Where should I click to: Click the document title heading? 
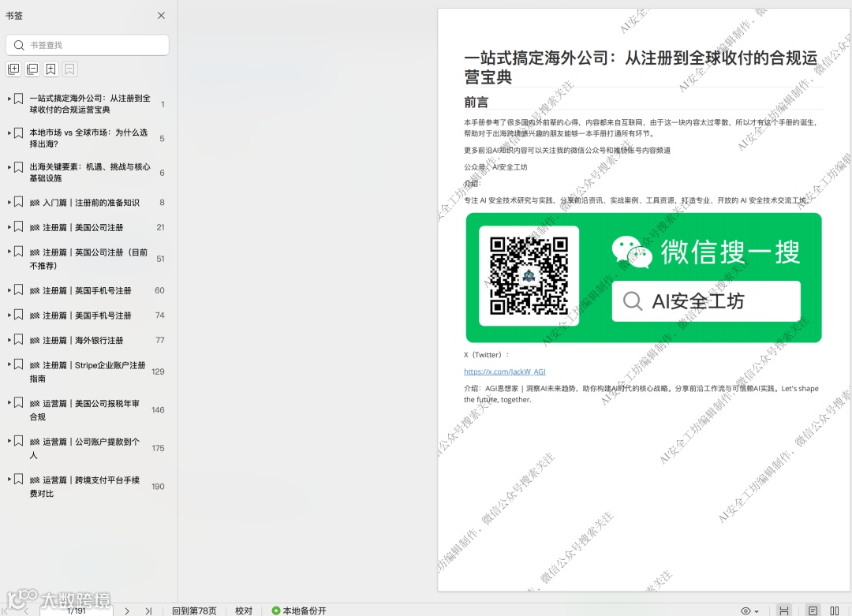click(x=641, y=67)
